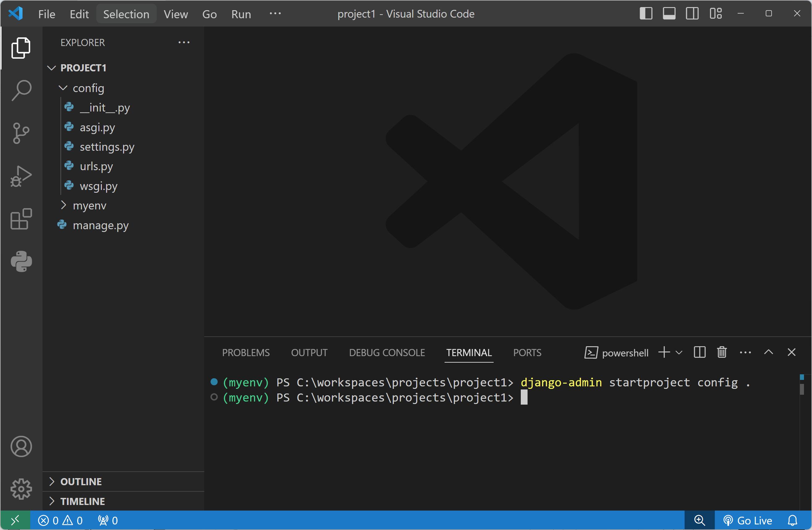Collapse the config folder

coord(63,88)
